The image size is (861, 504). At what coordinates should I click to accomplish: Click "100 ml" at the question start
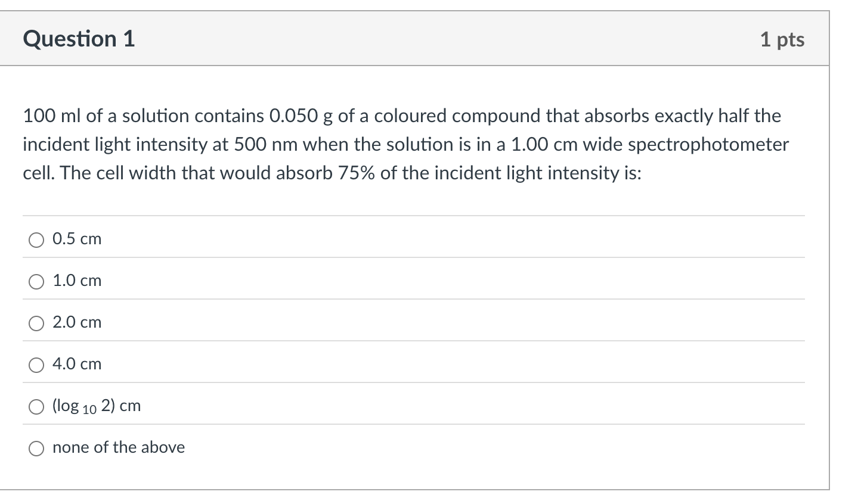[52, 116]
